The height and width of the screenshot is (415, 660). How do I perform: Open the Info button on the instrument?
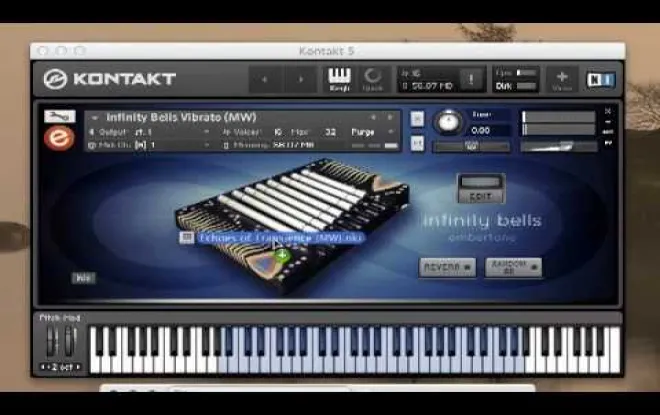[x=84, y=278]
